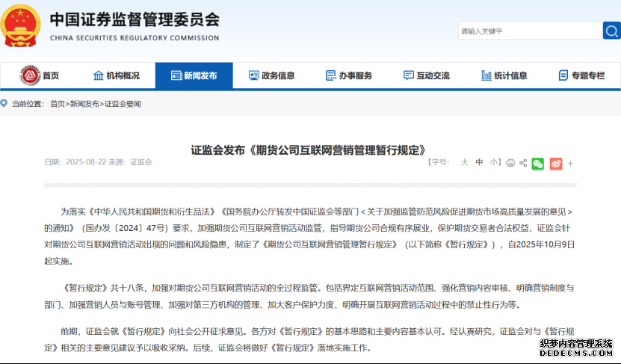Click the share icon
Viewport: 621px width, 364px height.
click(x=523, y=163)
